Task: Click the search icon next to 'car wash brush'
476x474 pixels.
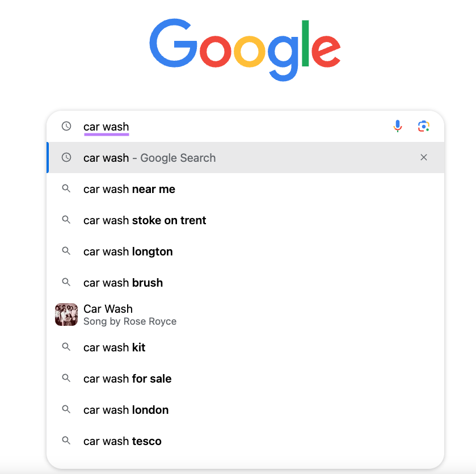Action: [x=66, y=282]
